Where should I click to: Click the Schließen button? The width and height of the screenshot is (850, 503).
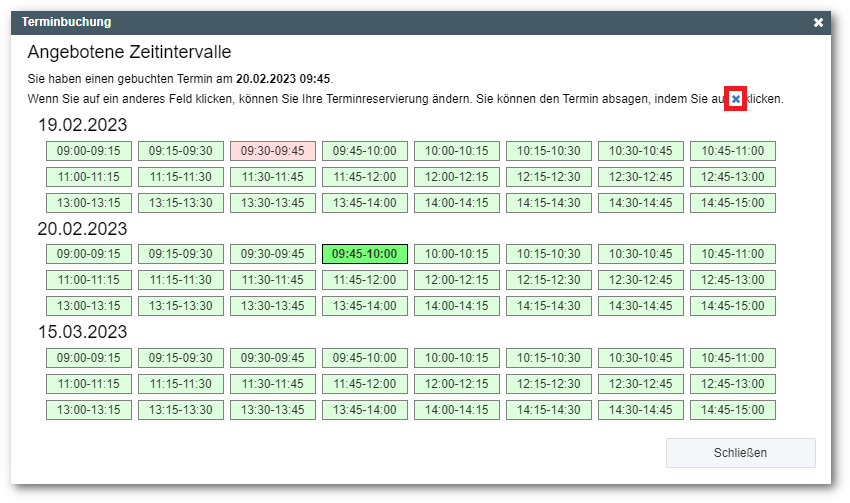740,453
